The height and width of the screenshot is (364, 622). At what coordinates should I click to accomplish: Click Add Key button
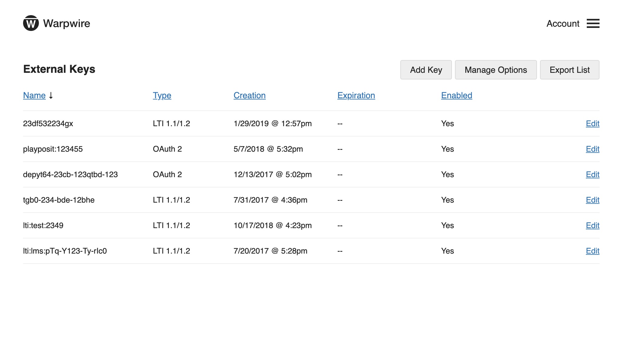[x=426, y=70]
